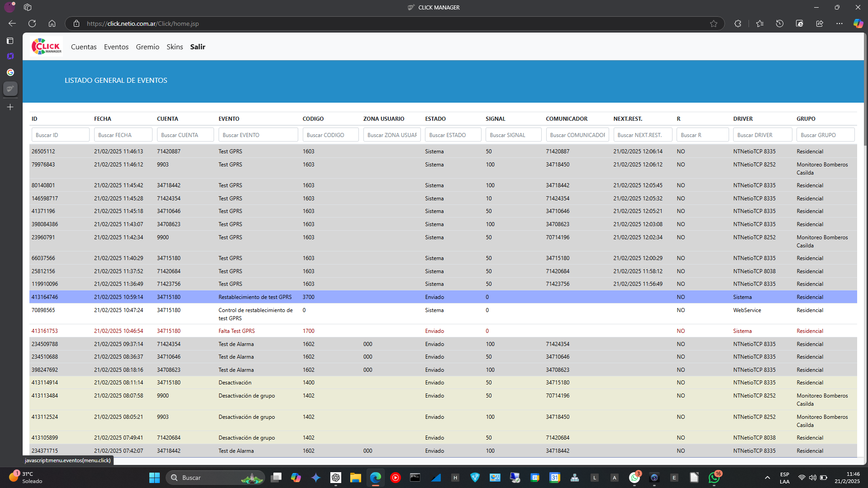Click the Click Manager logo
Viewport: 868px width, 488px height.
46,47
